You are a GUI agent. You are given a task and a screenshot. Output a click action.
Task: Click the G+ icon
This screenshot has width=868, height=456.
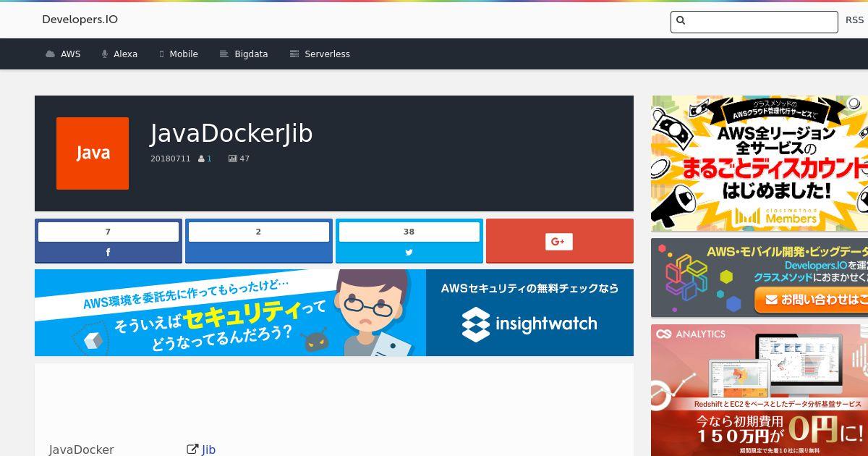pos(558,241)
